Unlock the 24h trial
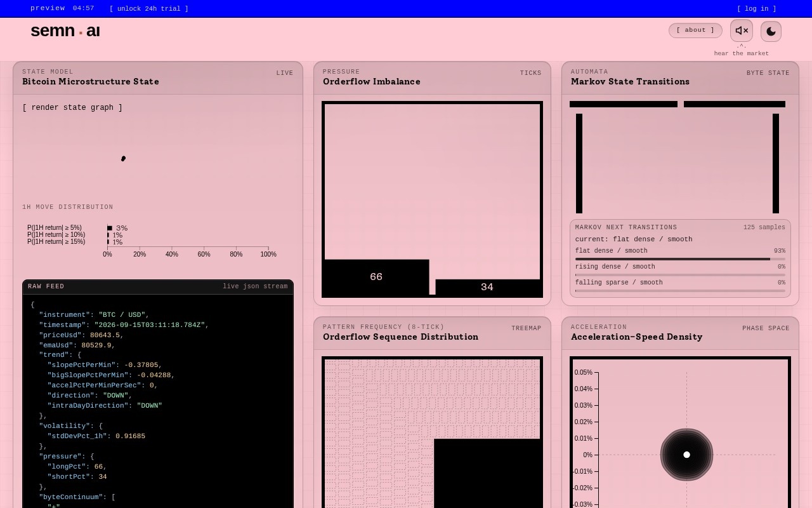 point(148,8)
